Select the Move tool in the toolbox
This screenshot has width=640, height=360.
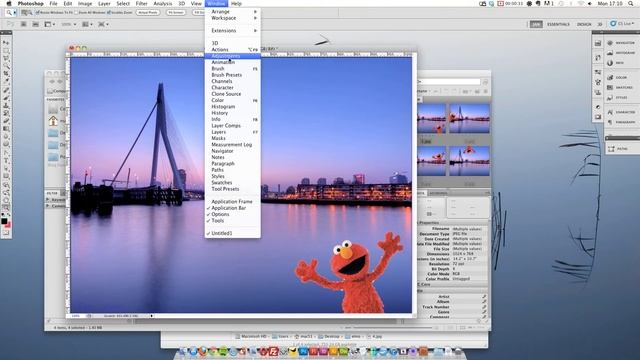[6, 43]
